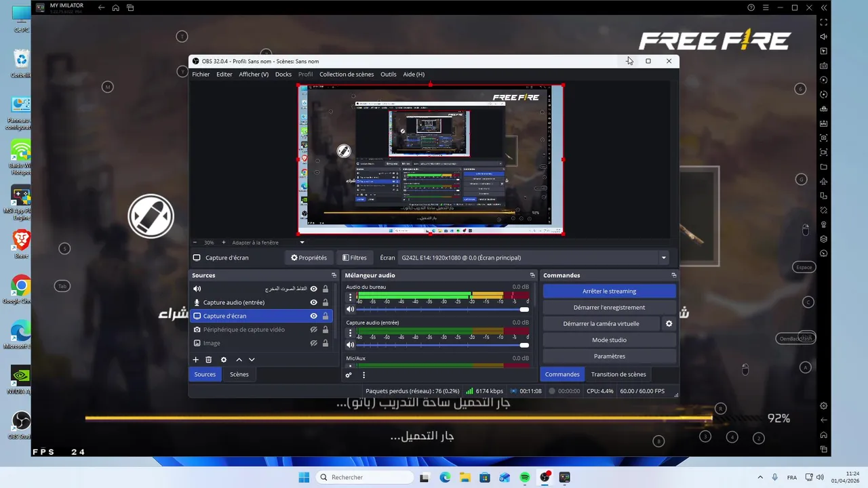Click emulator volume icon in right sidebar

pyautogui.click(x=824, y=37)
